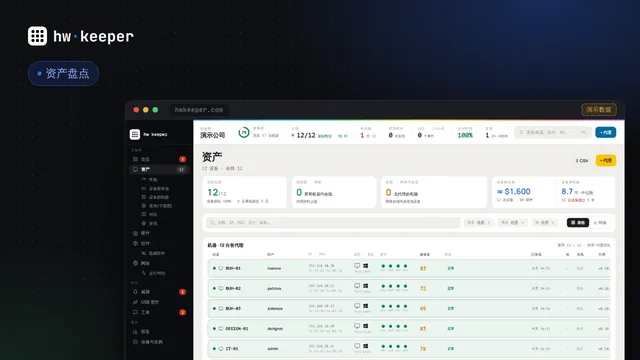Click the blue +代理 button in header
Image resolution: width=640 pixels, height=360 pixels.
(606, 133)
